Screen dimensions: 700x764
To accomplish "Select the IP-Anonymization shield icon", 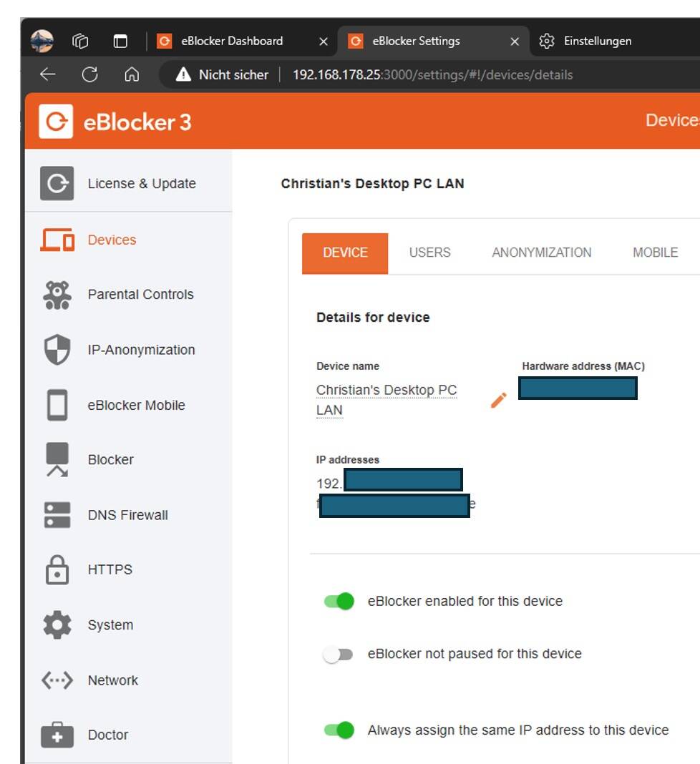I will pyautogui.click(x=57, y=349).
